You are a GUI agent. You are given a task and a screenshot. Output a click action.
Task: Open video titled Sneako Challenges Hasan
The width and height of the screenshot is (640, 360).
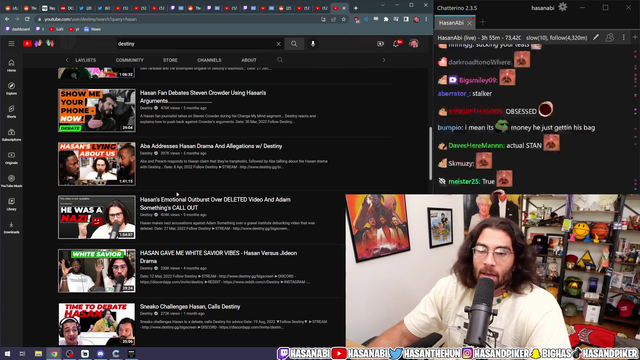[x=190, y=307]
